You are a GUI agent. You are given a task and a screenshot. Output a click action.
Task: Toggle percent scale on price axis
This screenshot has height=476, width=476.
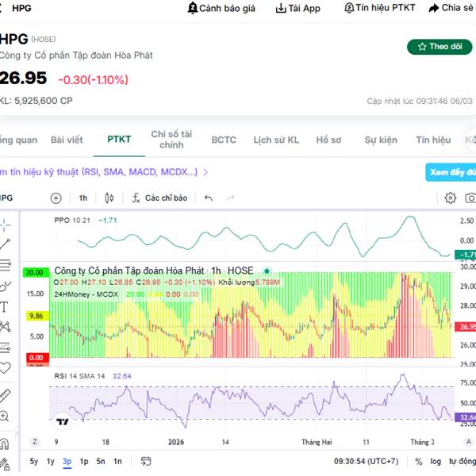tap(418, 461)
